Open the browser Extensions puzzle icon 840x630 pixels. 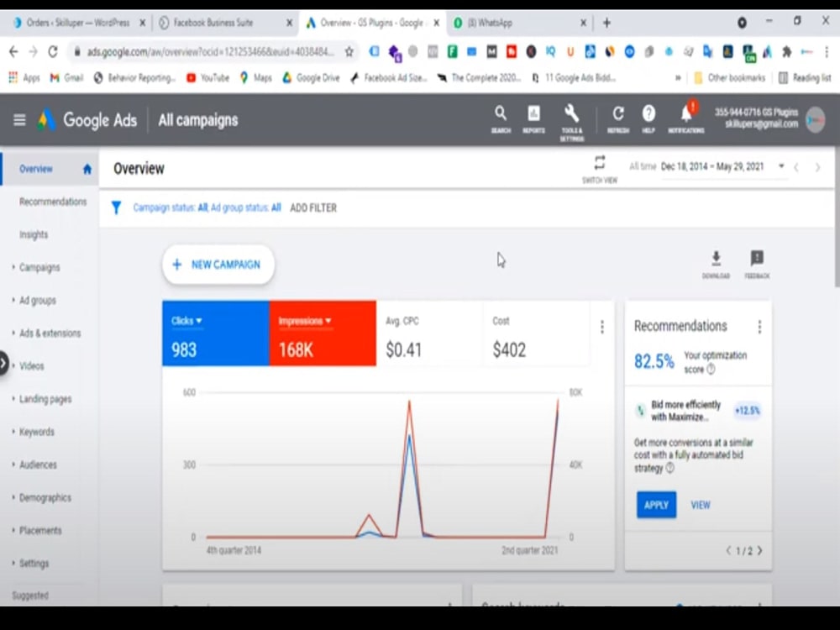pyautogui.click(x=787, y=52)
